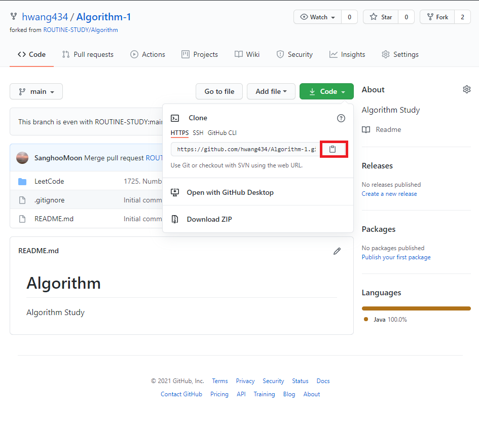Click the .gitignore file icon
479x448 pixels.
[x=22, y=200]
